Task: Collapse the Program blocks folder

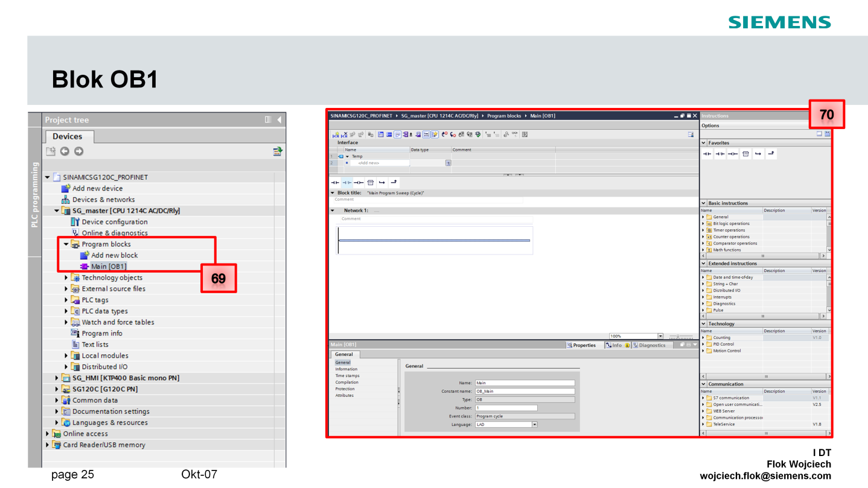Action: (x=66, y=244)
